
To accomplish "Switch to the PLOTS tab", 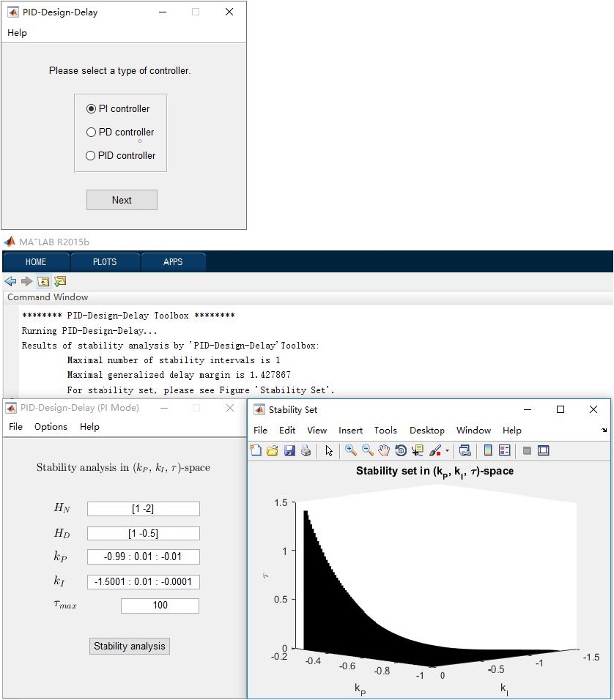I will click(x=105, y=262).
